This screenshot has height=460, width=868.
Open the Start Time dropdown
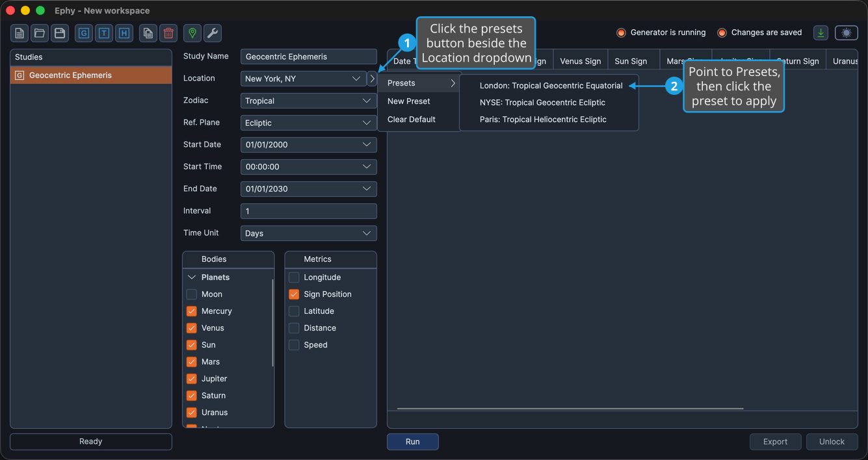point(308,167)
